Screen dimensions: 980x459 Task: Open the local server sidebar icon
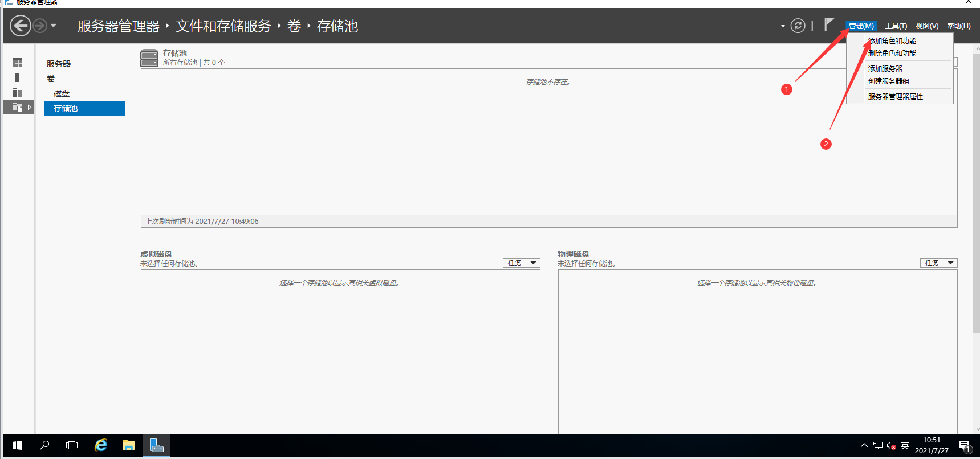[x=17, y=77]
